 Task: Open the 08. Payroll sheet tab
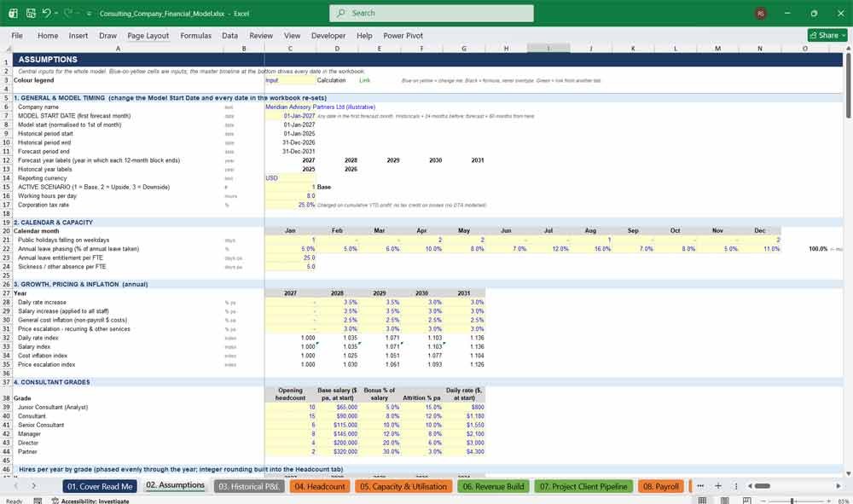661,487
